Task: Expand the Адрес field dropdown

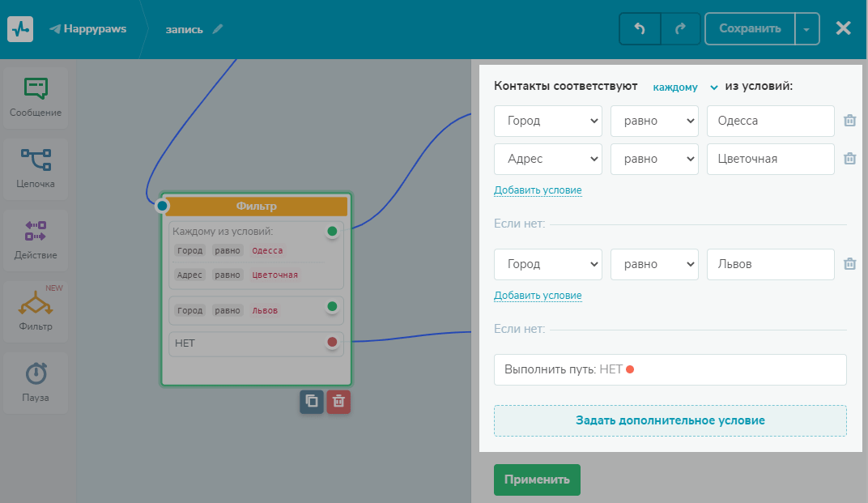Action: [x=548, y=159]
